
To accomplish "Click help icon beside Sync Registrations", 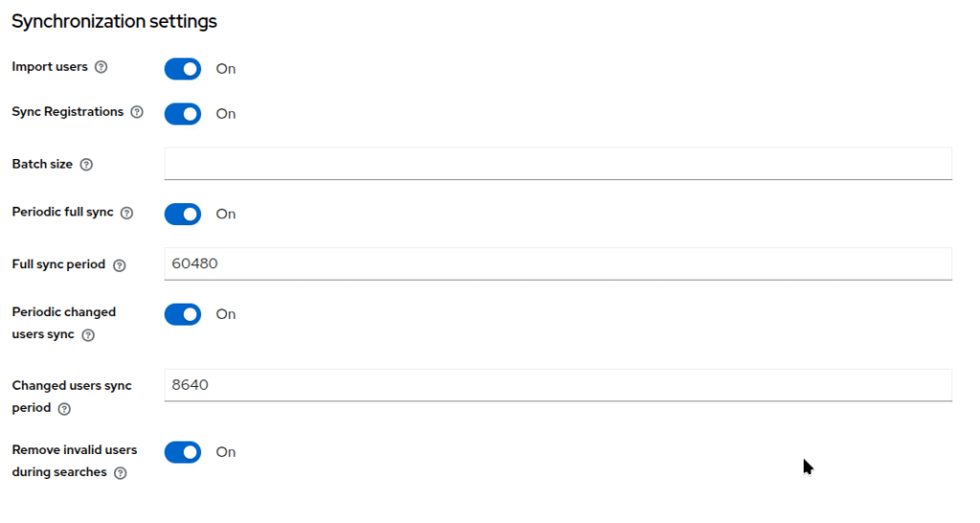I will pos(137,112).
